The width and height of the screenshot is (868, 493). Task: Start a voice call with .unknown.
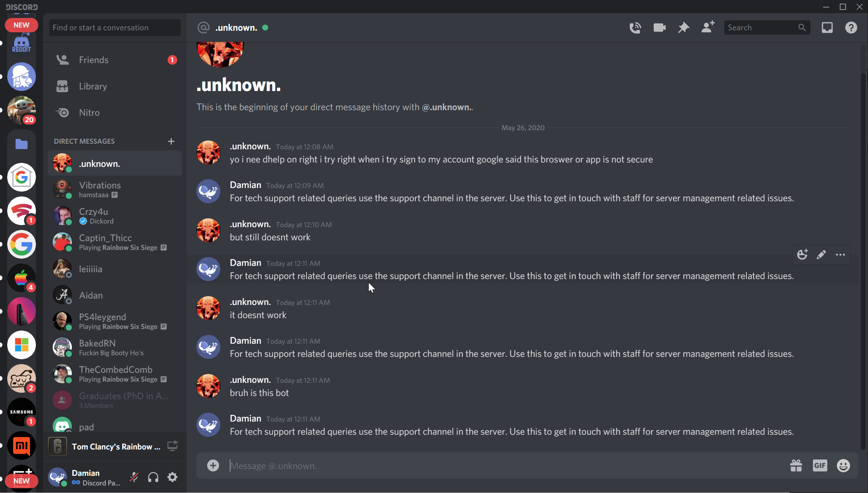635,28
